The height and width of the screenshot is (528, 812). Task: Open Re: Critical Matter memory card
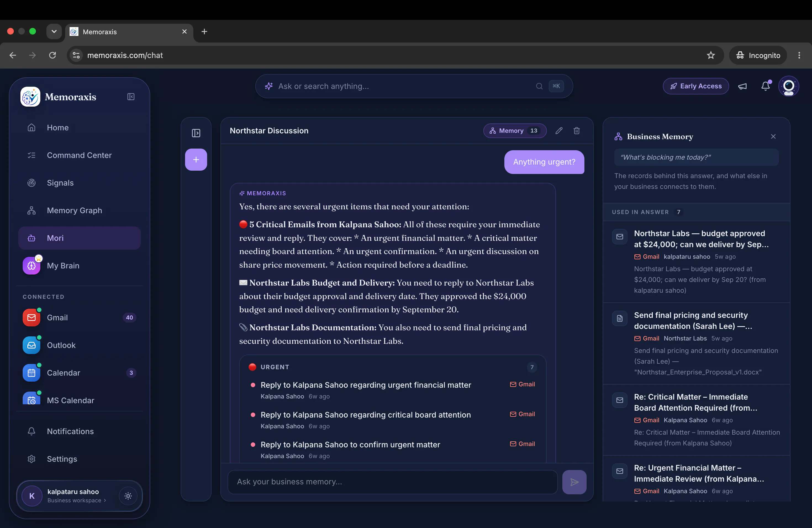click(696, 420)
